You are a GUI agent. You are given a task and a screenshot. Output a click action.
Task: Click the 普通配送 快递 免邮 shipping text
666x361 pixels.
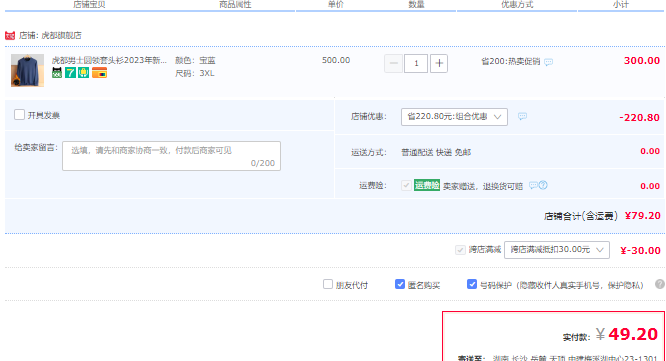point(436,152)
